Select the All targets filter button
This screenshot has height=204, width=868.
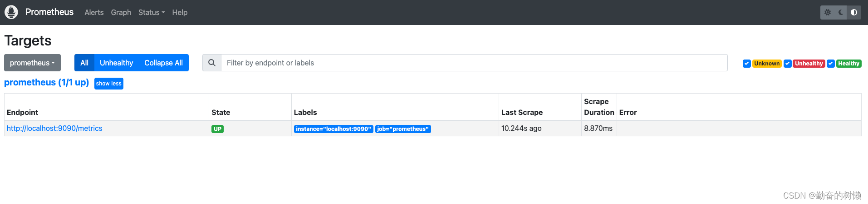(x=84, y=63)
